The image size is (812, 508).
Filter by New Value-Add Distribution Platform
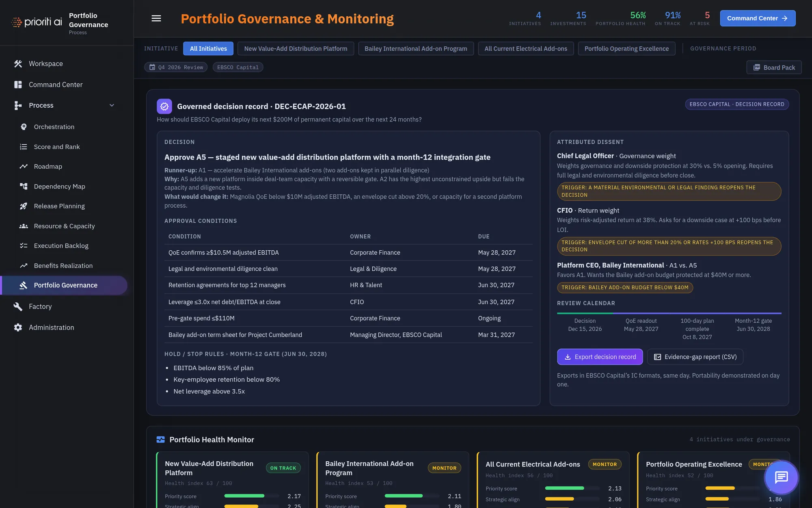point(296,49)
